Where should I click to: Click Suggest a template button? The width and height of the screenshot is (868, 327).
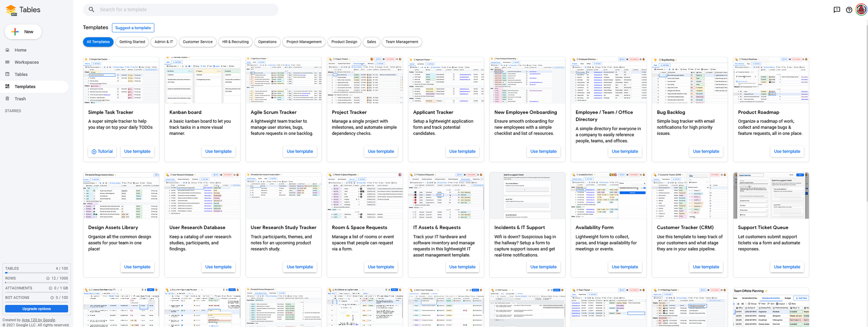pyautogui.click(x=133, y=28)
